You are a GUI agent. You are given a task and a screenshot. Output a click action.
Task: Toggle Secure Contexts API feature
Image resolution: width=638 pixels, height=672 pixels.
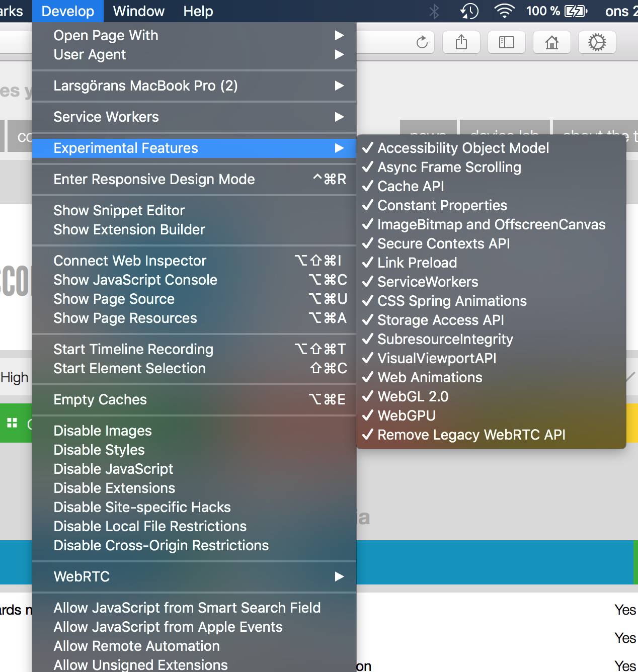click(x=491, y=243)
